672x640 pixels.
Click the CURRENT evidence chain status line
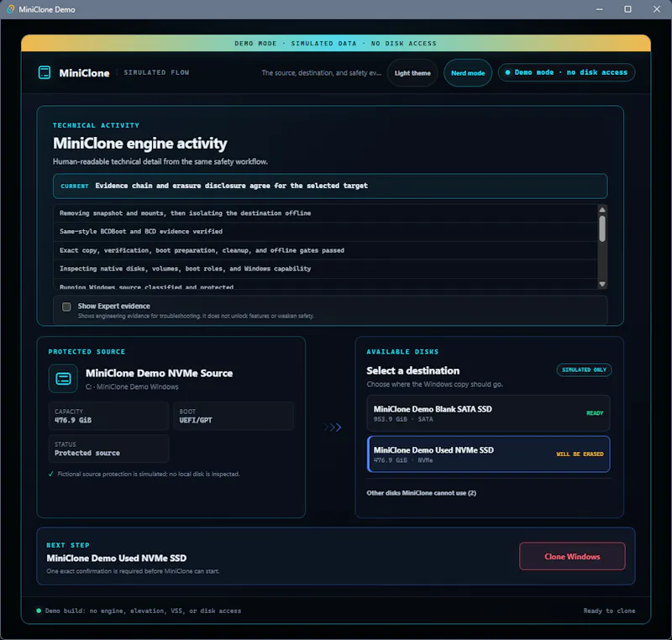[330, 186]
